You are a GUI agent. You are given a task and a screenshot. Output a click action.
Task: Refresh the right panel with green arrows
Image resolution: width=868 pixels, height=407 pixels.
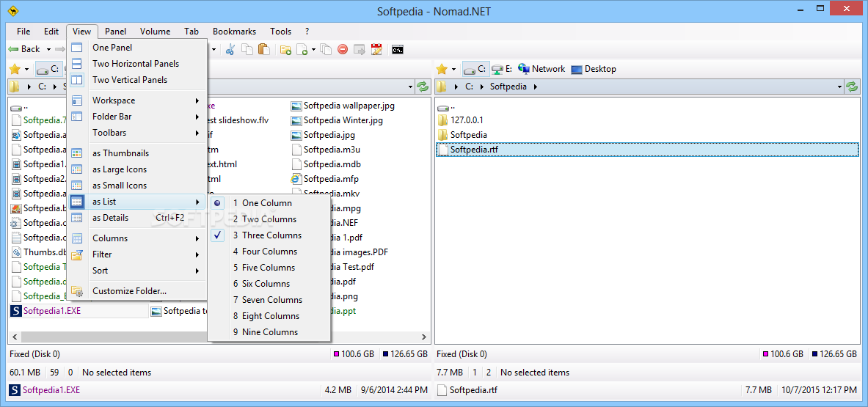852,87
